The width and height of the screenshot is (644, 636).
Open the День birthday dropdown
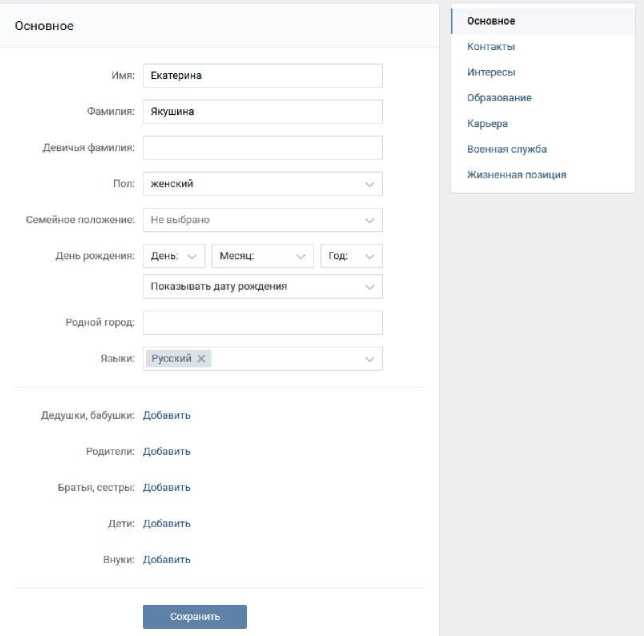[x=174, y=256]
